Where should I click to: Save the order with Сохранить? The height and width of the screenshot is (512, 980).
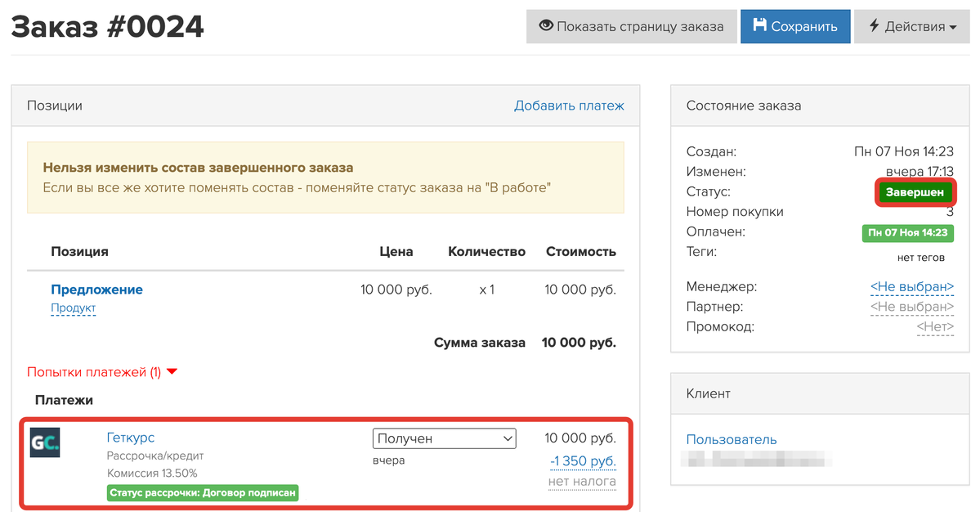pyautogui.click(x=795, y=26)
